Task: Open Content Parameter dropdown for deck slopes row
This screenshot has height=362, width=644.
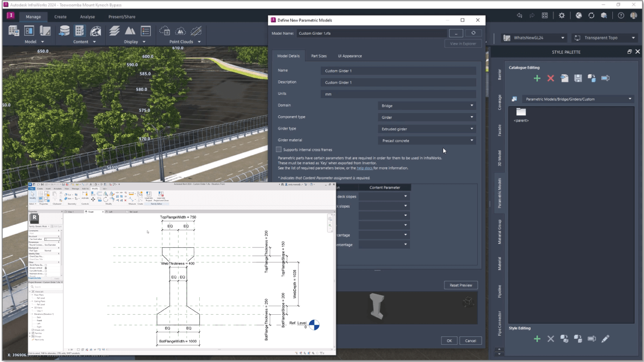Action: 384,197
